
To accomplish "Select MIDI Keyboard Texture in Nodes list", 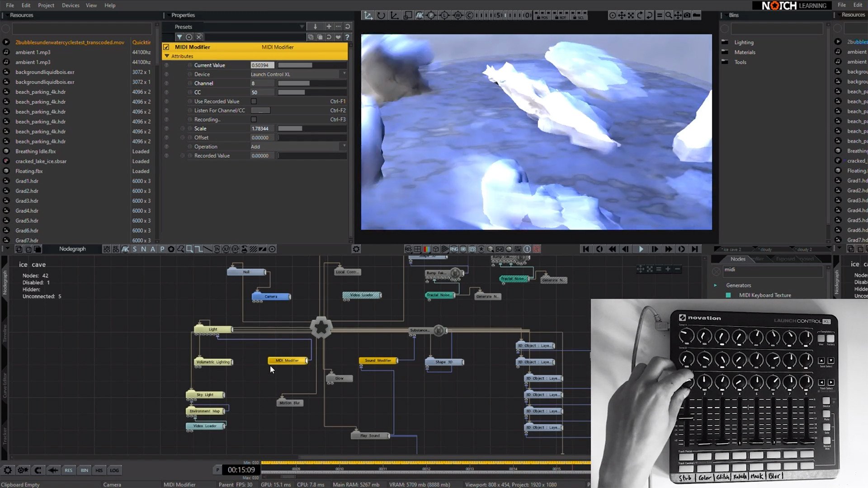I will click(765, 295).
